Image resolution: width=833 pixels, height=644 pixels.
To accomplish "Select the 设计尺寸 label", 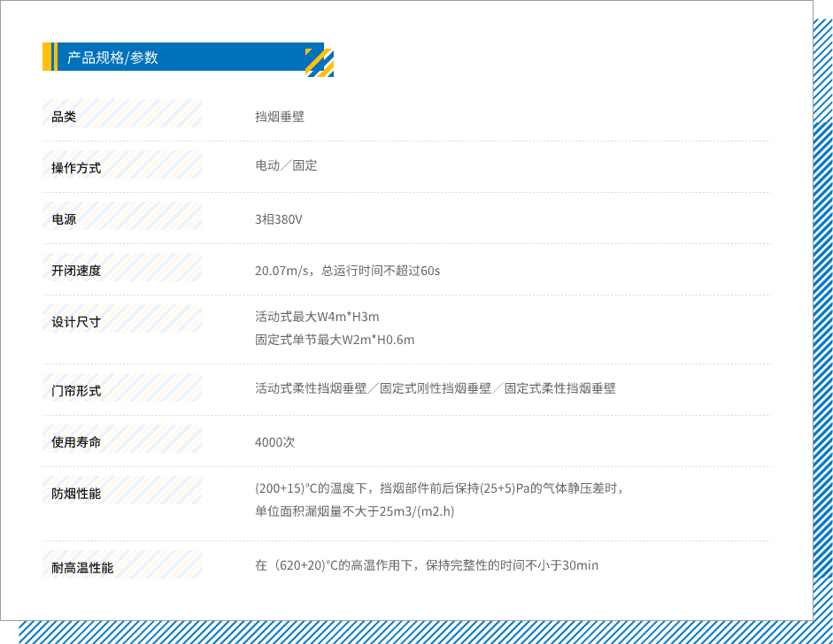I will tap(76, 322).
